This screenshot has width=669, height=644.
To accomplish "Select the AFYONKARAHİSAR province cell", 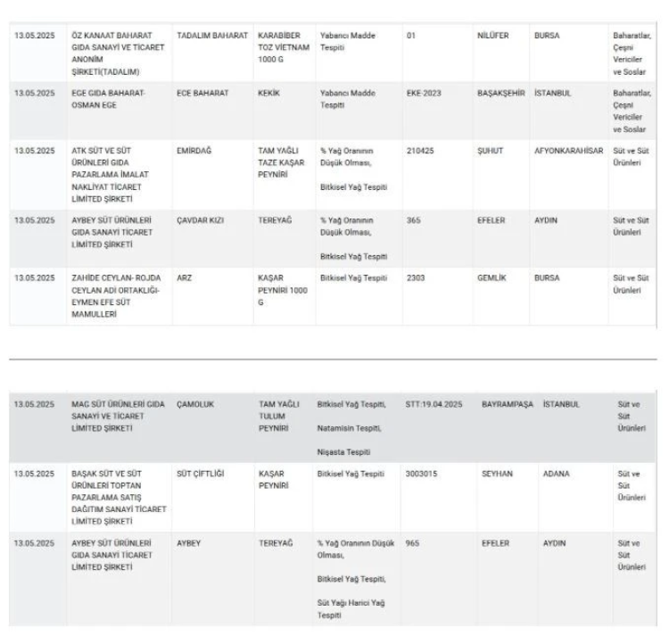I will (x=569, y=151).
